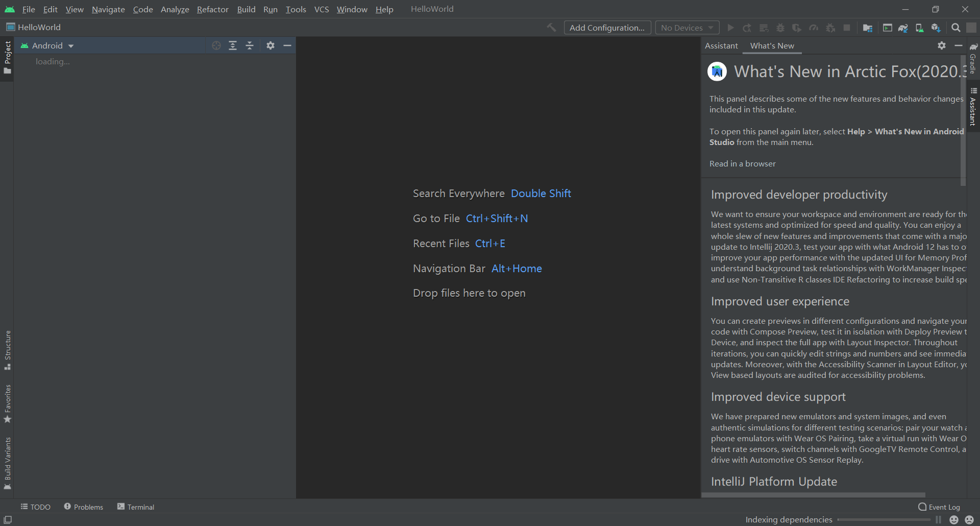Click HelloWorld breadcrumb in navigation bar
This screenshot has height=526, width=980.
tap(34, 27)
